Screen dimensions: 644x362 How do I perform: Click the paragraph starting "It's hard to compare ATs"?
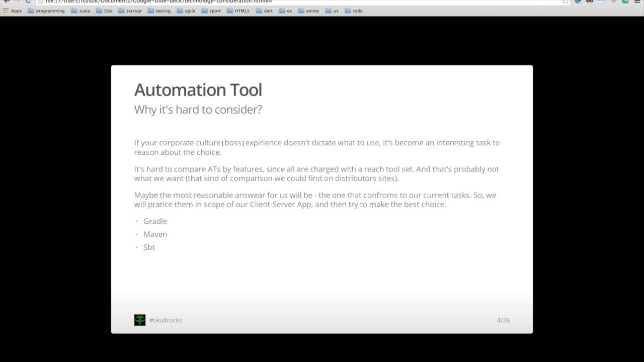point(316,173)
